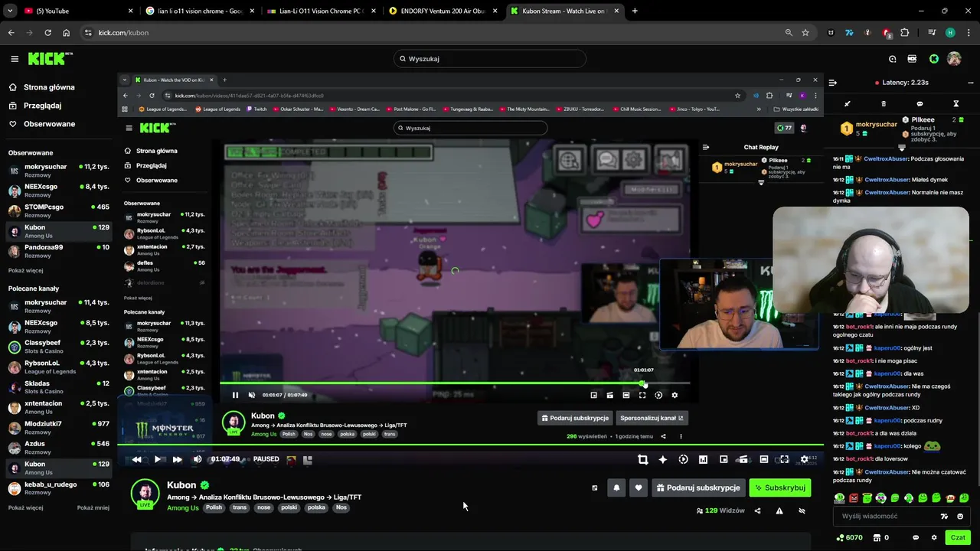980x551 pixels.
Task: Click the 7TV emote icon in chat input
Action: click(x=944, y=516)
